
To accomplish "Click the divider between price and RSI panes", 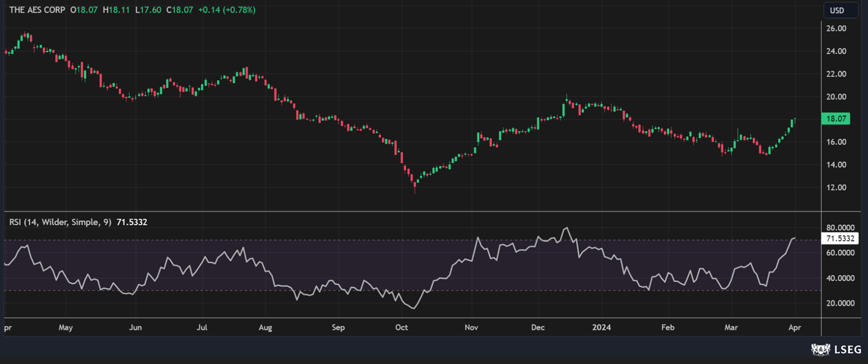I will (x=411, y=212).
